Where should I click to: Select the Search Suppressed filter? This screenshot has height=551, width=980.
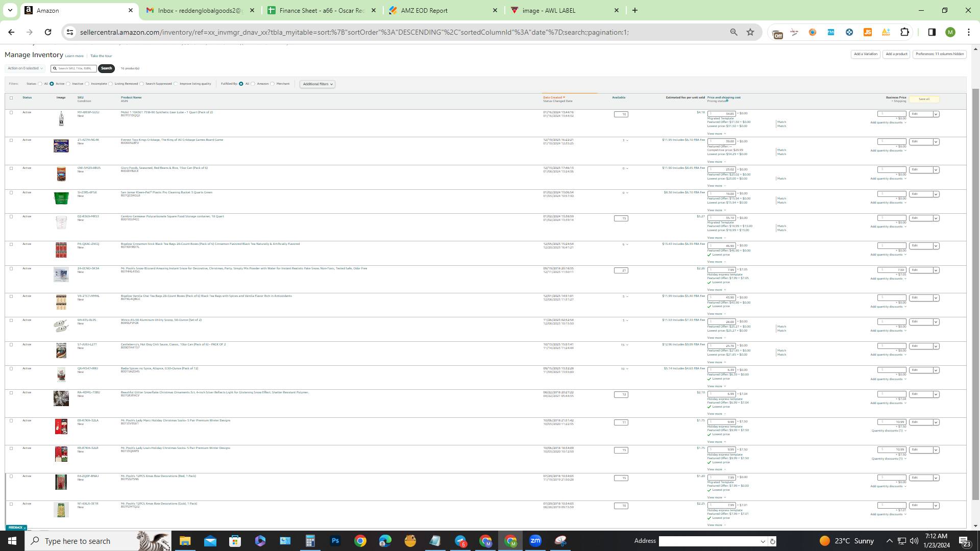[x=141, y=84]
